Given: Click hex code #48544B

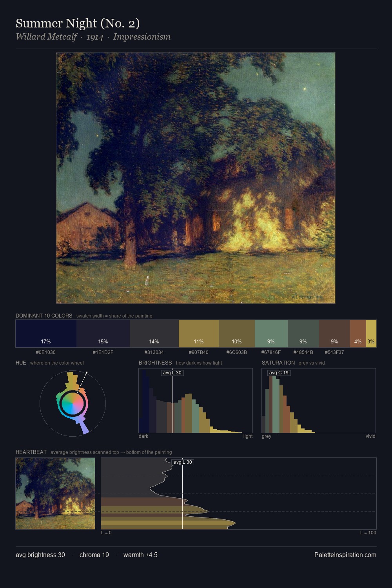Looking at the screenshot, I should point(303,352).
